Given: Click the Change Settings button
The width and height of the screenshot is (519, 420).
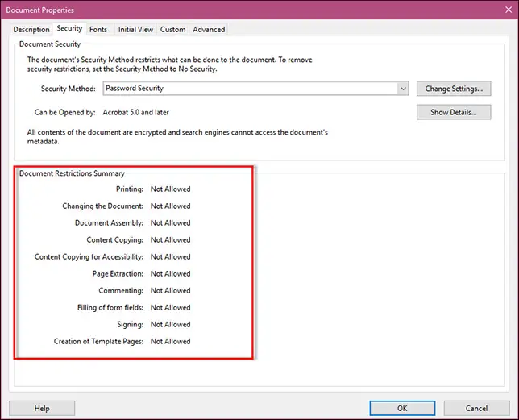Looking at the screenshot, I should [x=454, y=89].
